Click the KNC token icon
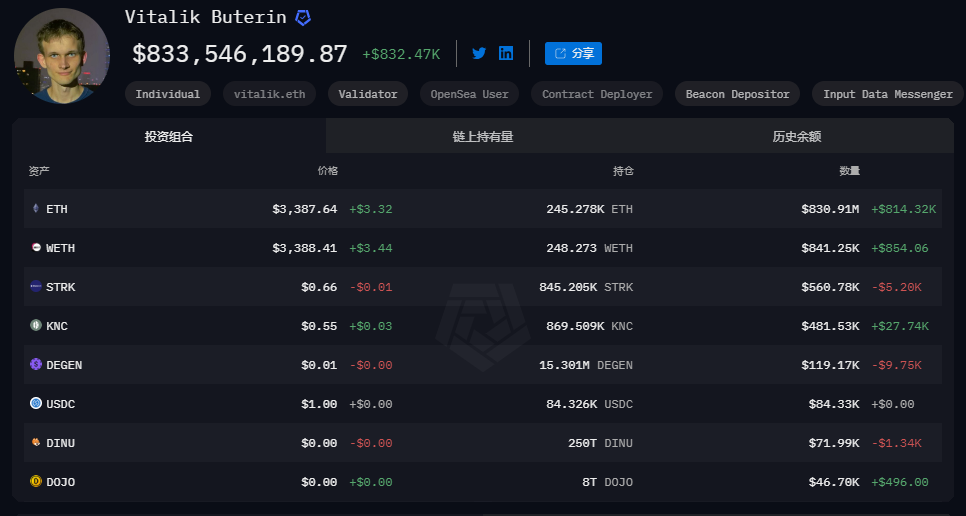 coord(36,325)
